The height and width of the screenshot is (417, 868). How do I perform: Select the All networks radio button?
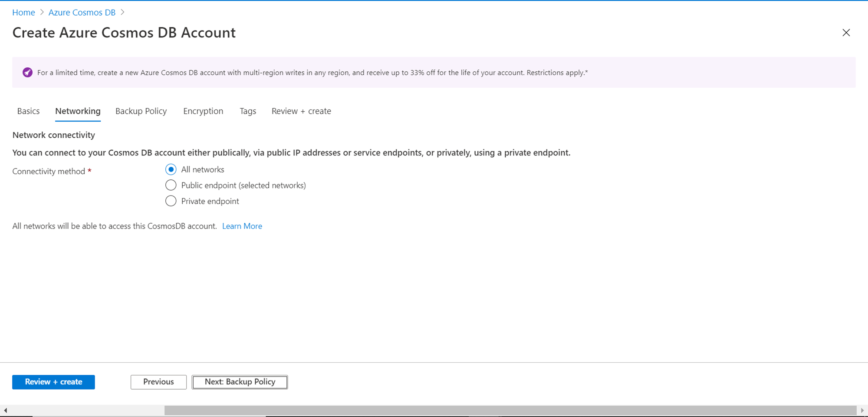pyautogui.click(x=171, y=169)
